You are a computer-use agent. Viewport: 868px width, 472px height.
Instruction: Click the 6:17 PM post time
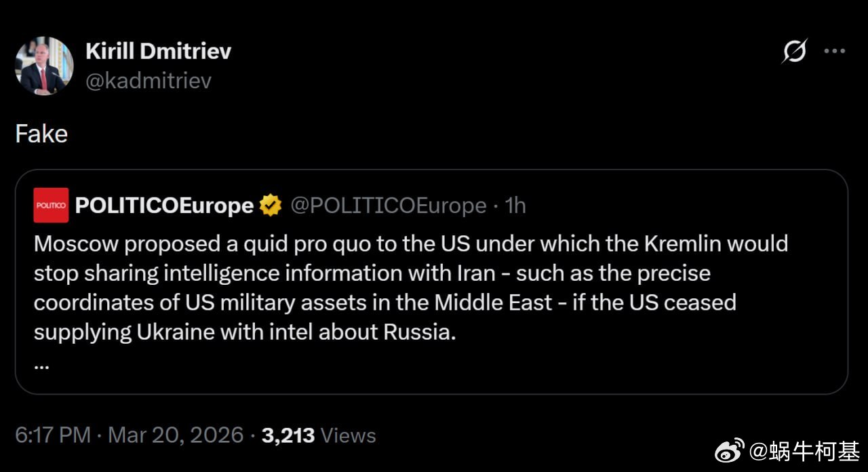pos(52,435)
